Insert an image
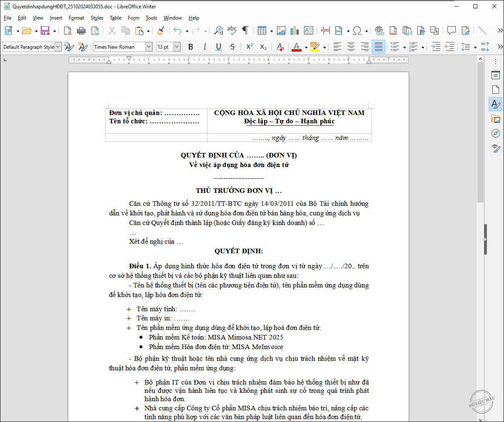 (x=281, y=30)
